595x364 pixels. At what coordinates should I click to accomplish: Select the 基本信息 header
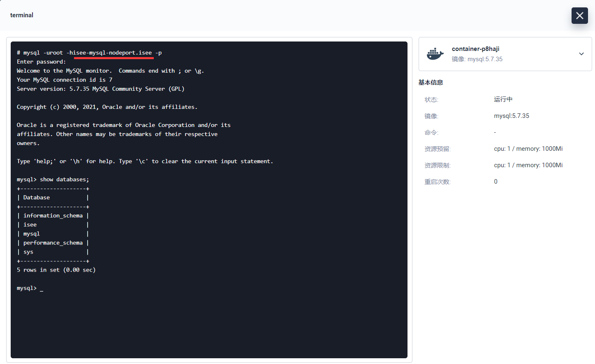pos(431,82)
